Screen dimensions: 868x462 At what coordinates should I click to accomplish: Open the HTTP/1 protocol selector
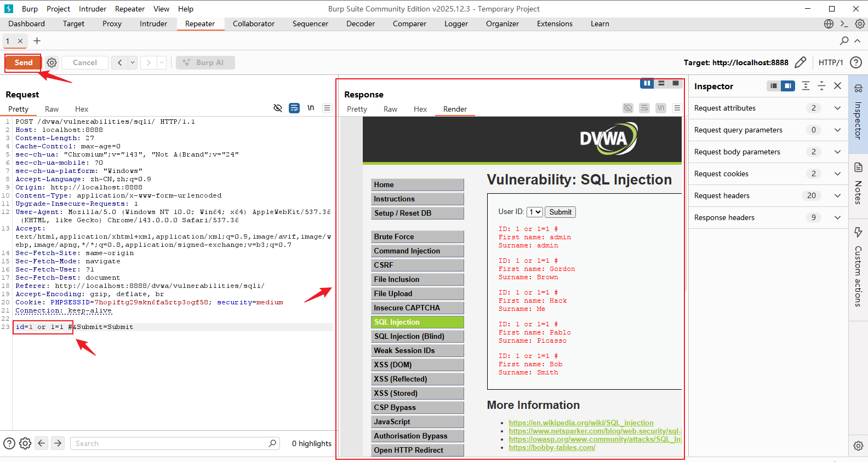[831, 62]
